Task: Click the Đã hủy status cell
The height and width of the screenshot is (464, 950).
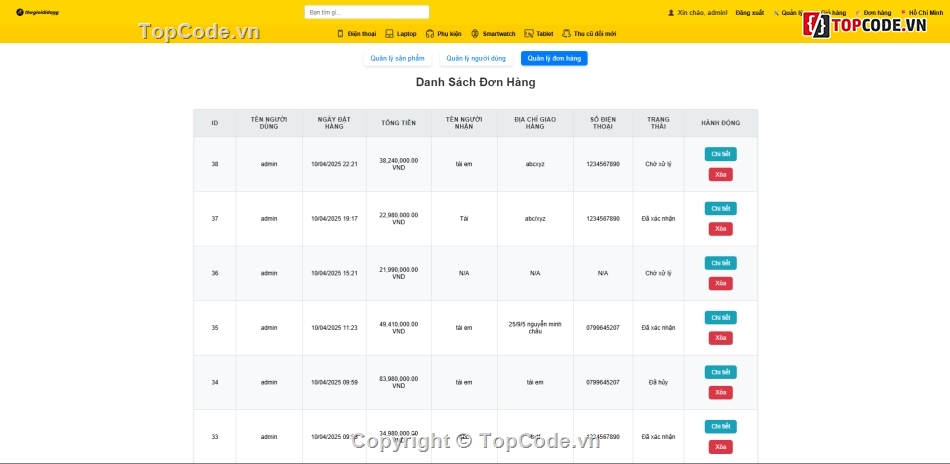Action: pos(659,382)
